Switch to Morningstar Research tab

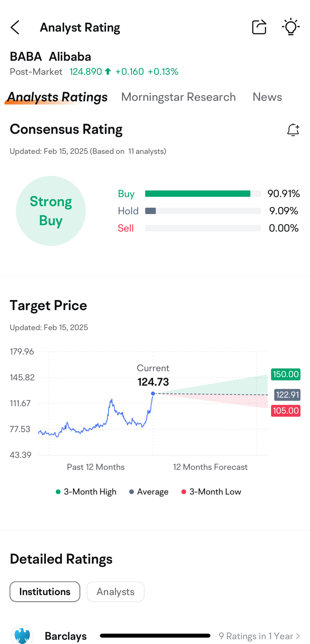point(179,97)
